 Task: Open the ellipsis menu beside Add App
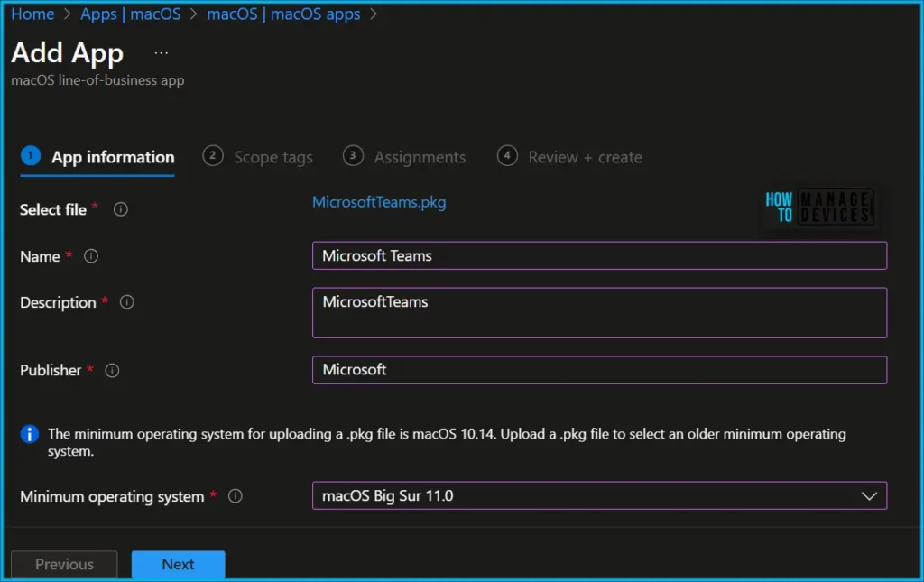pos(161,53)
